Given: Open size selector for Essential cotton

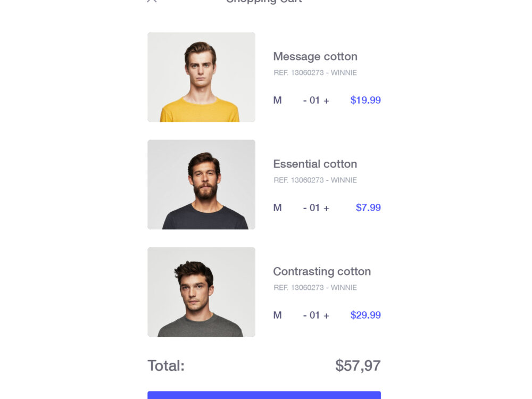Looking at the screenshot, I should pos(277,207).
